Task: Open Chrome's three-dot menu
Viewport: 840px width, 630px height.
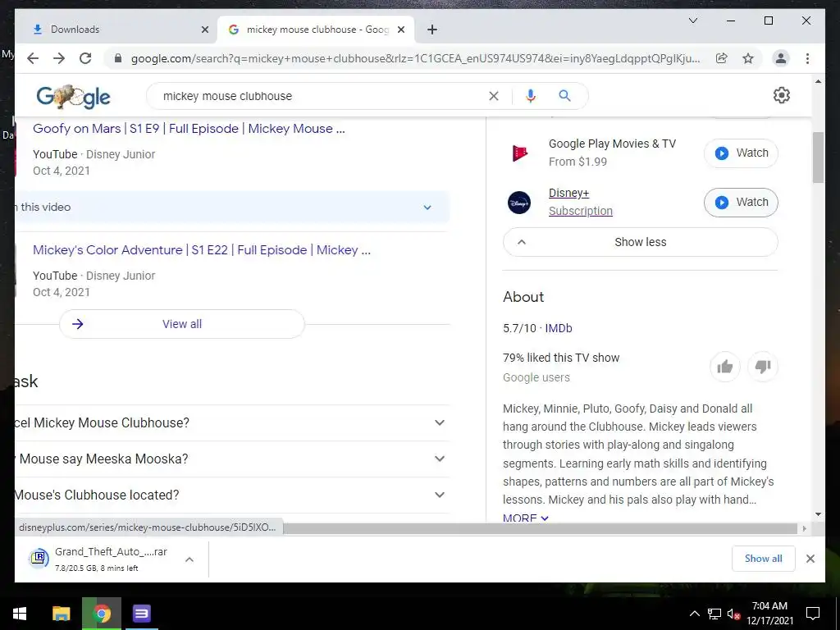Action: tap(807, 58)
